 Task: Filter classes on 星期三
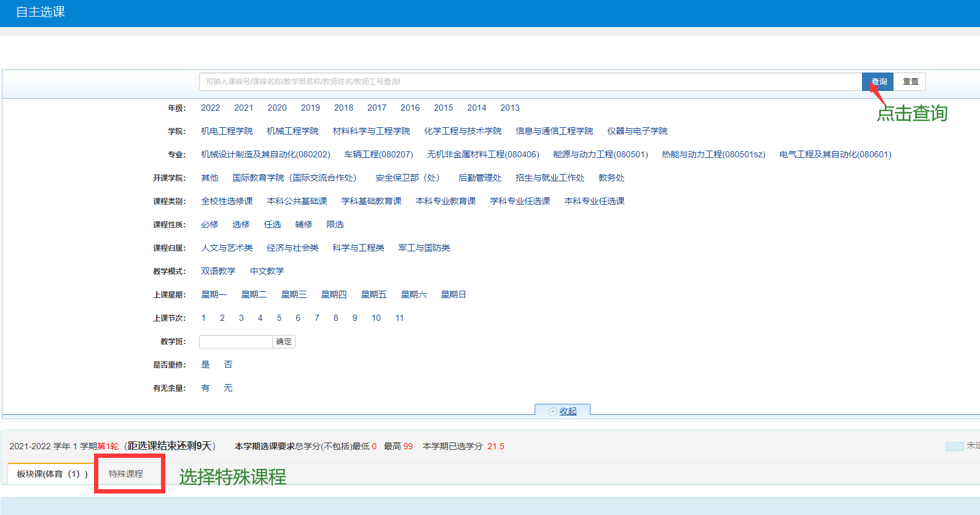(x=294, y=294)
